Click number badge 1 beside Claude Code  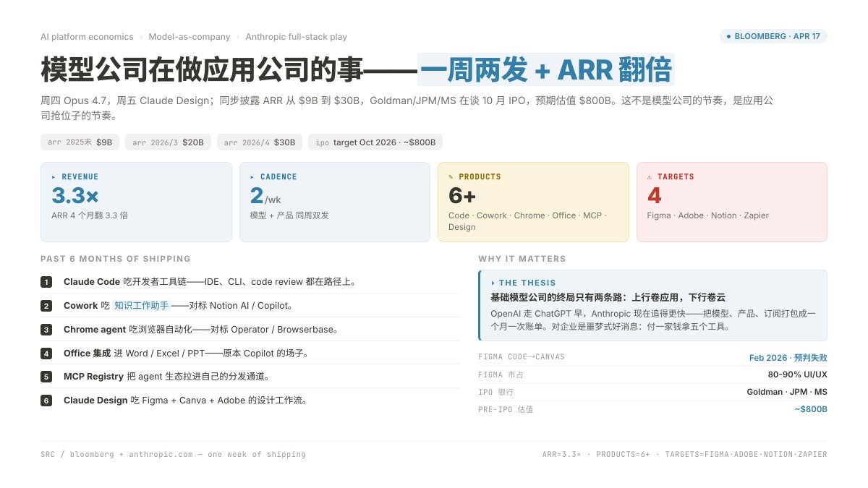pos(46,282)
